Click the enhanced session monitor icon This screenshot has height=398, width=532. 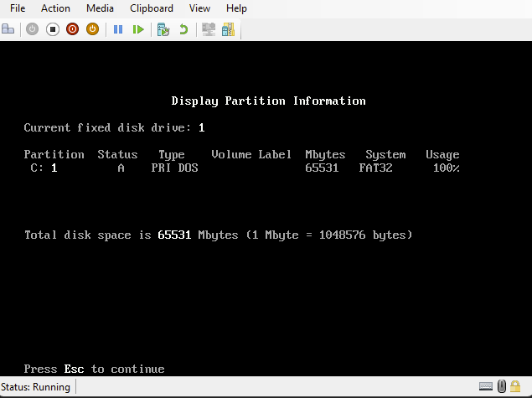[x=209, y=29]
